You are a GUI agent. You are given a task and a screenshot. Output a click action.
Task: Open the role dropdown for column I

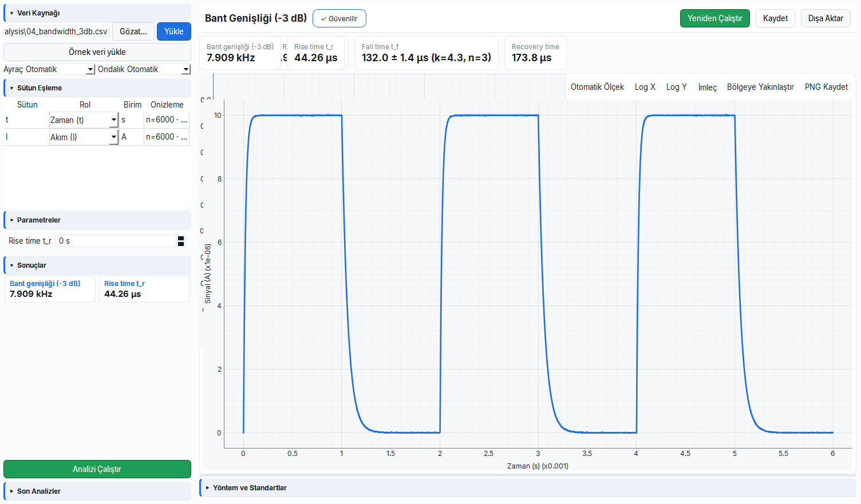[84, 137]
